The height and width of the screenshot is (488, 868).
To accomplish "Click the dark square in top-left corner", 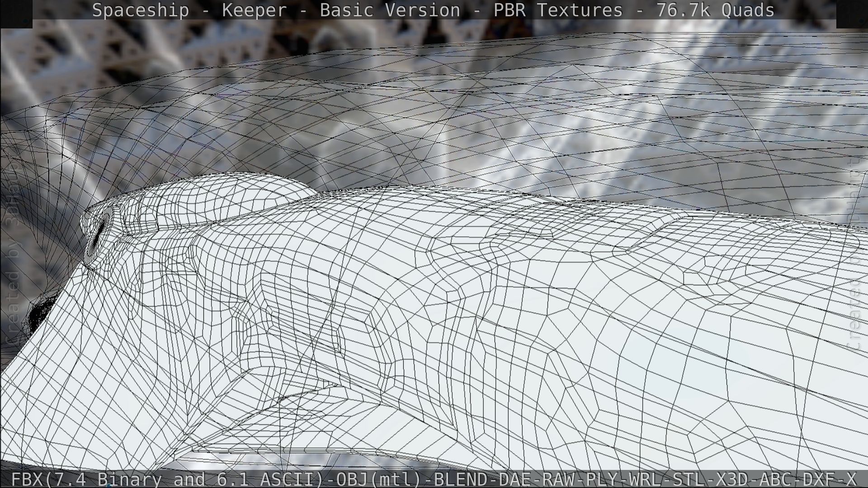I will pyautogui.click(x=16, y=14).
